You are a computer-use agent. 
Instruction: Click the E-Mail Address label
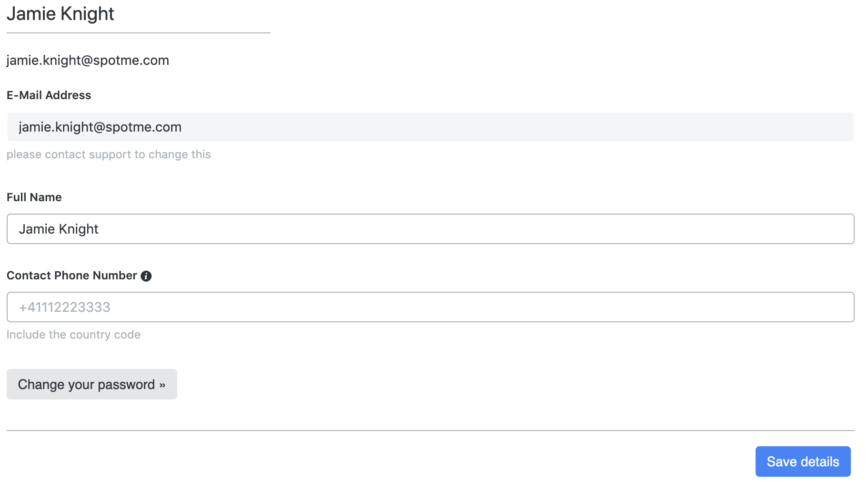point(49,95)
